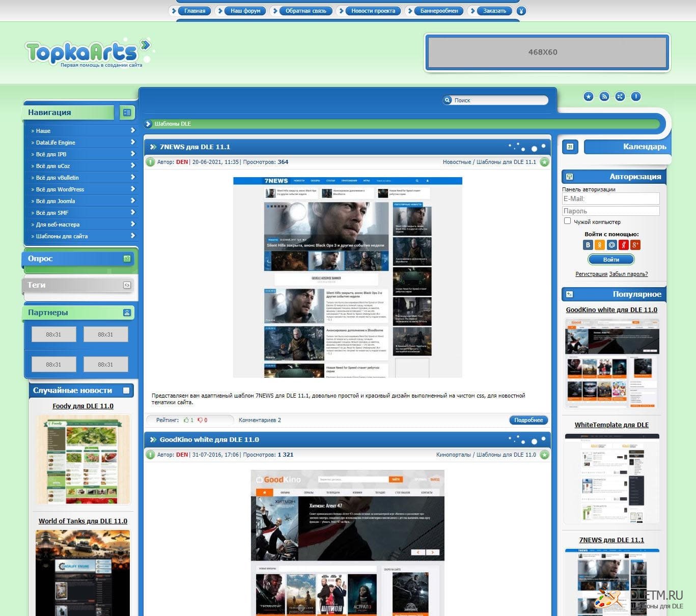Click green star icon on 7NEWS post
696x616 pixels.
pos(545,162)
